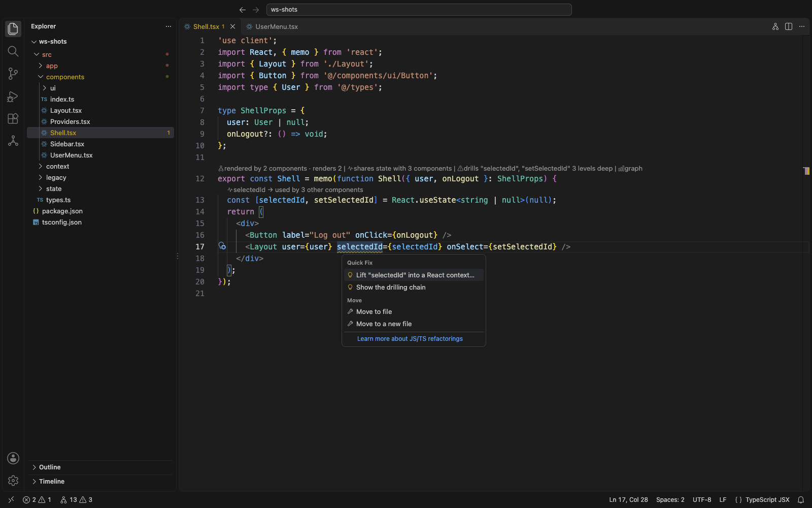The height and width of the screenshot is (508, 812).
Task: Open the Manage gear icon
Action: 13,481
